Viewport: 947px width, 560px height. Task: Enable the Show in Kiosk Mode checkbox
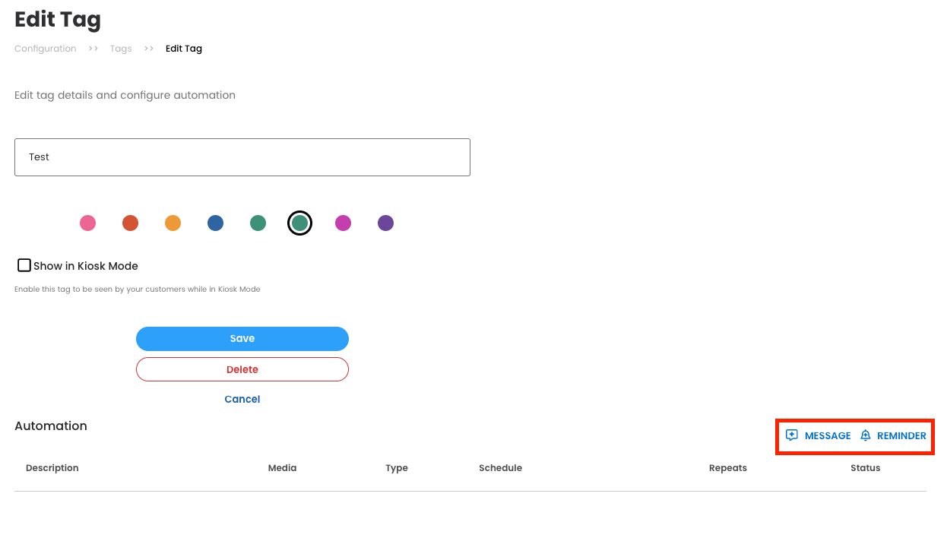coord(24,265)
